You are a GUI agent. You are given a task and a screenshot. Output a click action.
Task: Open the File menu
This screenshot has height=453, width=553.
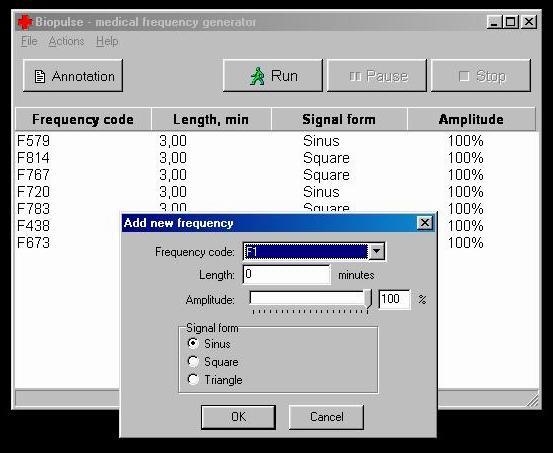click(29, 41)
